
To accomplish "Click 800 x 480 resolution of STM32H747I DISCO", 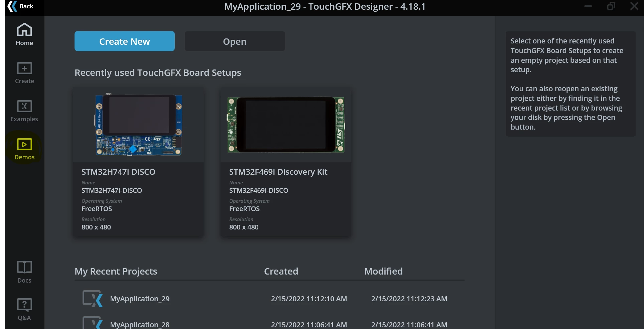I will point(96,227).
